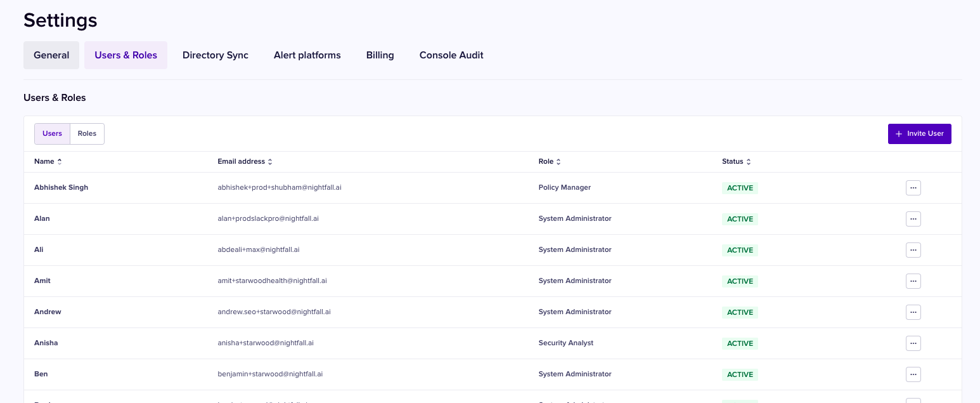Switch to the Alert platforms tab

click(x=307, y=55)
